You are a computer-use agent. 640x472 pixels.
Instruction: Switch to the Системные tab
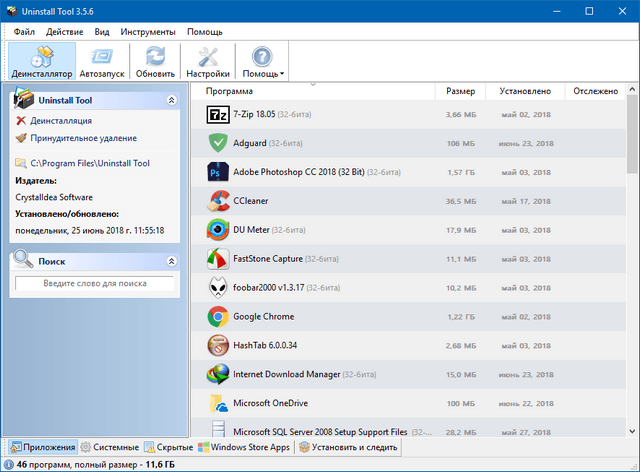pyautogui.click(x=109, y=447)
